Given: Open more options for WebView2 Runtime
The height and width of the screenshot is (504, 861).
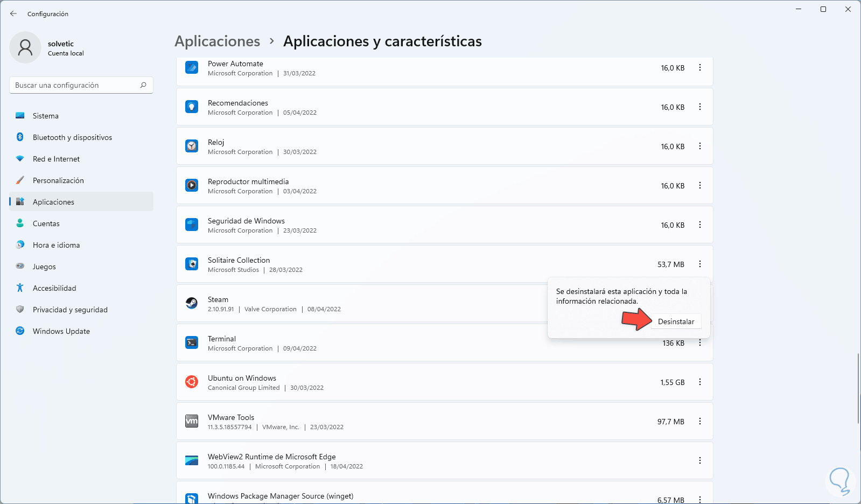Looking at the screenshot, I should pyautogui.click(x=700, y=461).
